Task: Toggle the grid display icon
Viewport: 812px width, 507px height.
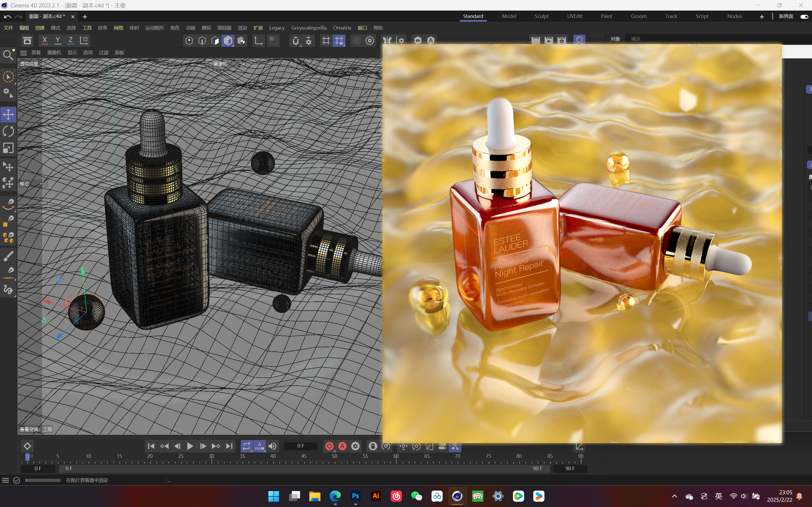Action: 325,41
